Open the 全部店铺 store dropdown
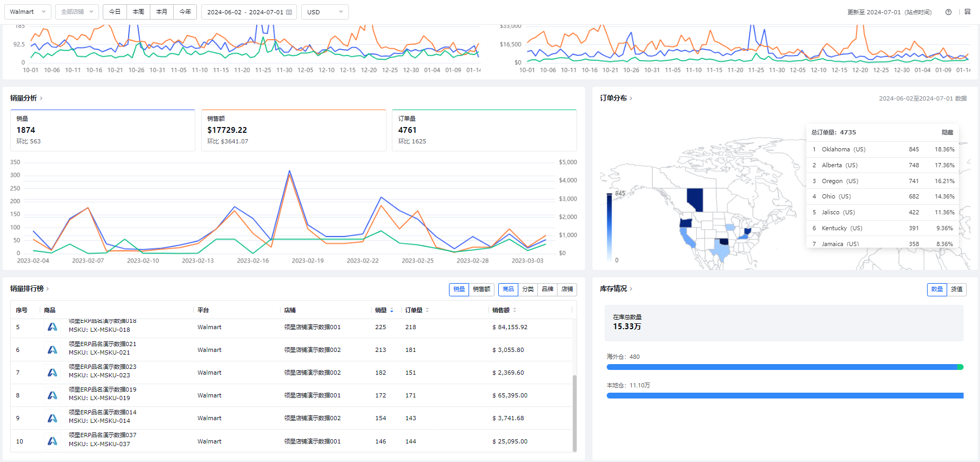Viewport: 980px width, 462px height. coord(77,12)
